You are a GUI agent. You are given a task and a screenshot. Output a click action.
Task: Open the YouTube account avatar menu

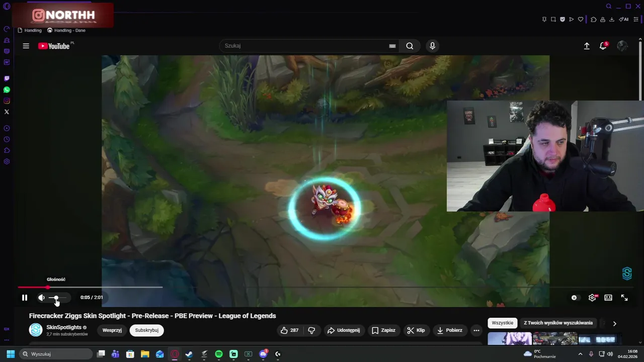click(622, 46)
